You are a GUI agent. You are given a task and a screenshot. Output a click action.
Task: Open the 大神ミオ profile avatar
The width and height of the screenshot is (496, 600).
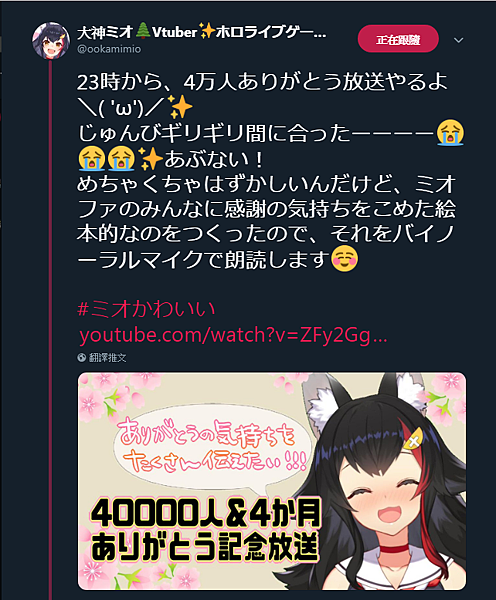[51, 40]
